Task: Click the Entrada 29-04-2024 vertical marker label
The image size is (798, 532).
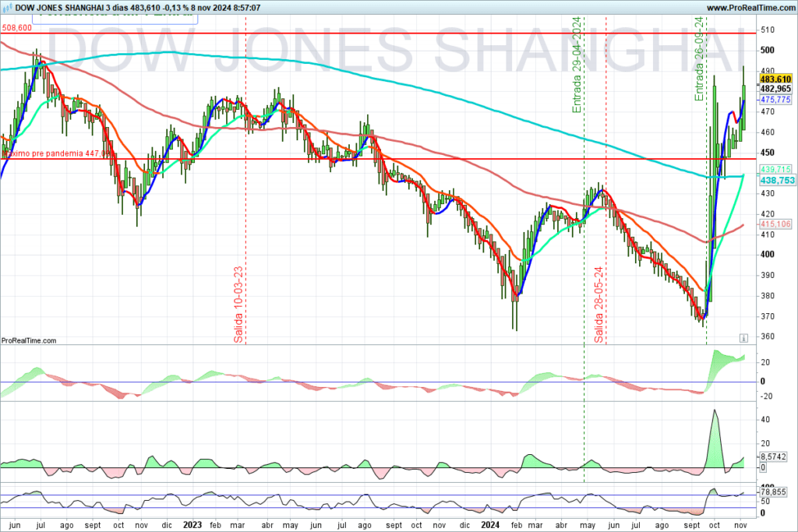Action: tap(577, 65)
